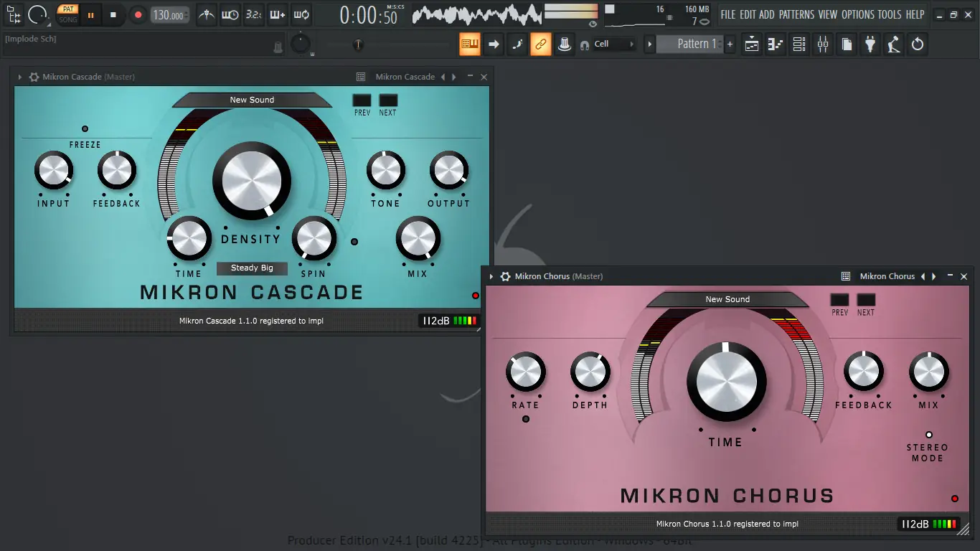Image resolution: width=980 pixels, height=551 pixels.
Task: Open the Piano roll icon
Action: click(776, 44)
